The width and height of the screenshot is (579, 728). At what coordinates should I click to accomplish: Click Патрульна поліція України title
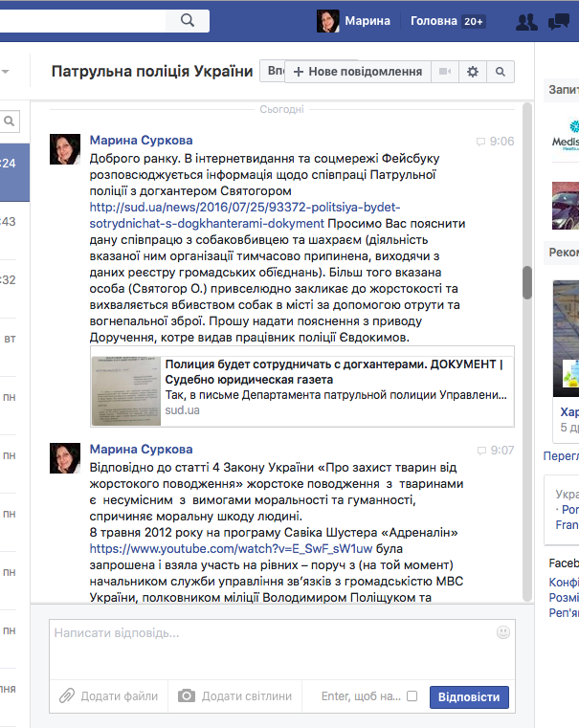152,71
